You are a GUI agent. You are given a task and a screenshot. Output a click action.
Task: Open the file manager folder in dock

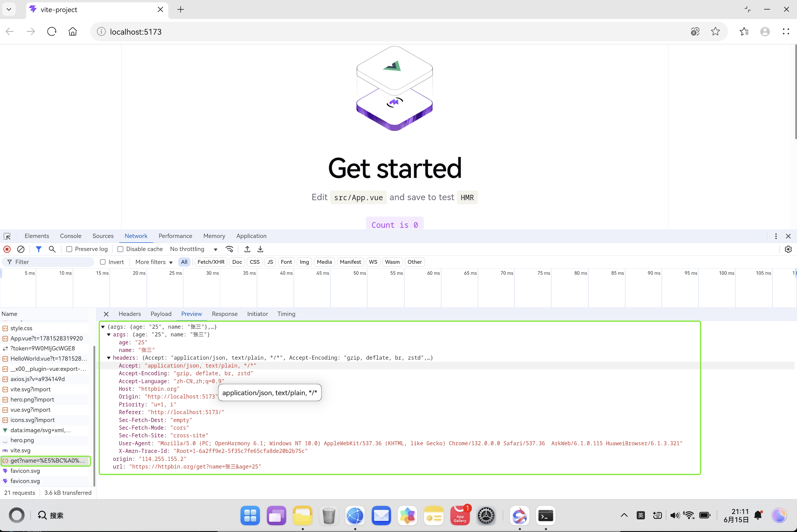click(302, 515)
